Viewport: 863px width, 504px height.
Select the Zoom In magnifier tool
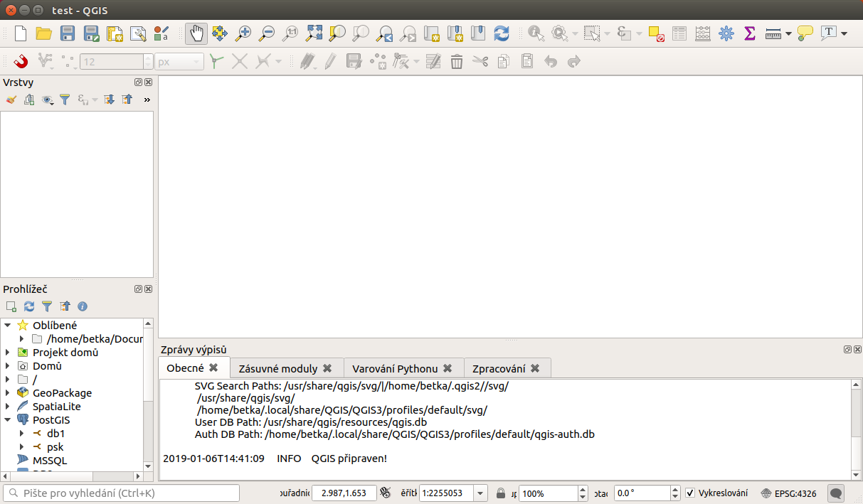243,33
